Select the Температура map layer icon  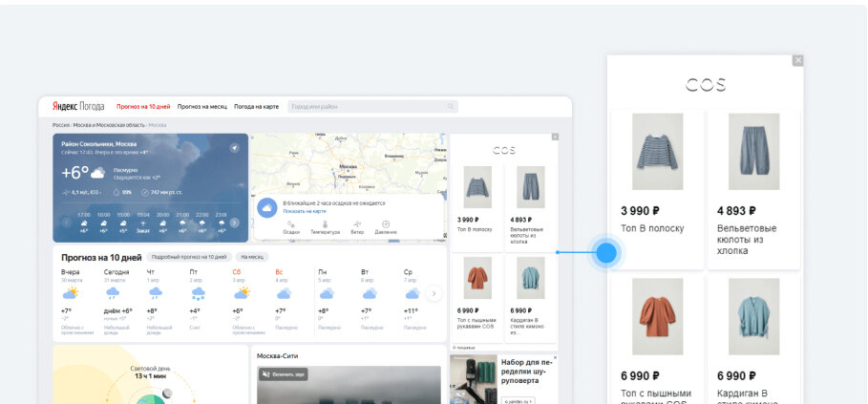[x=325, y=223]
